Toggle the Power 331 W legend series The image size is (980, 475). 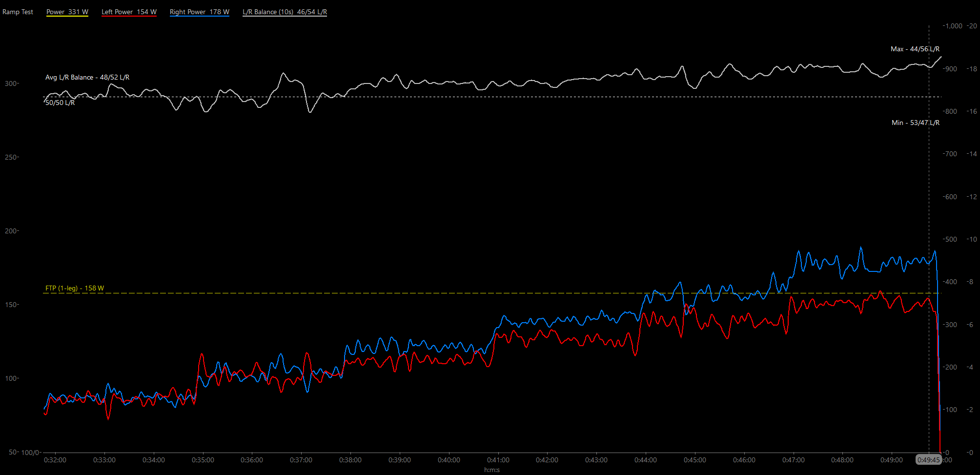coord(67,12)
